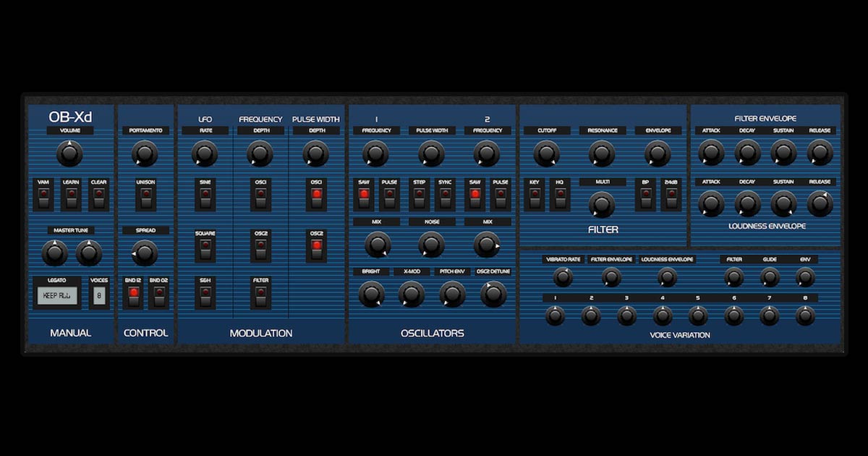Click the BRIGHT knob

tap(372, 295)
